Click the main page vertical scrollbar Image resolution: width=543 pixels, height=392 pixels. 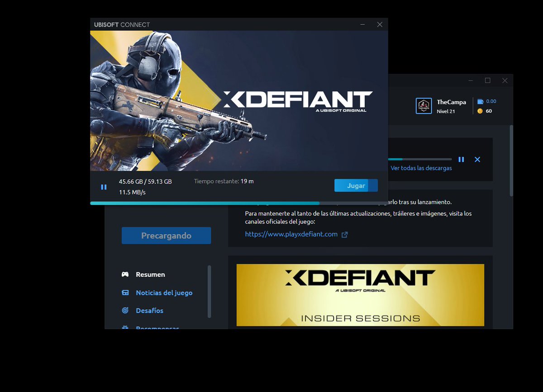511,161
